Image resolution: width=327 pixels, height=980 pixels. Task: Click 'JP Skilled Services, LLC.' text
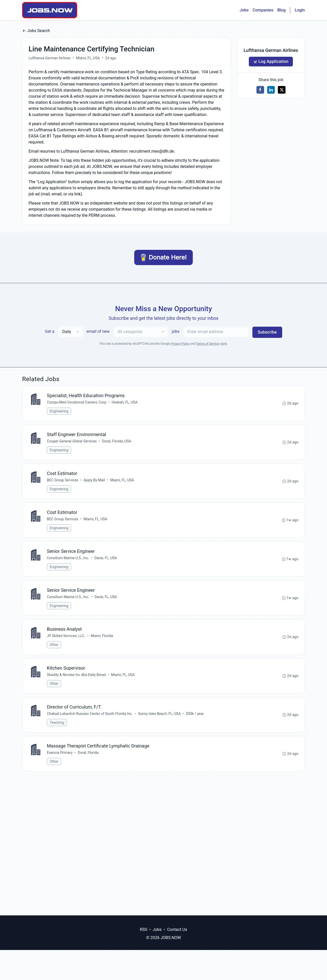[66, 636]
